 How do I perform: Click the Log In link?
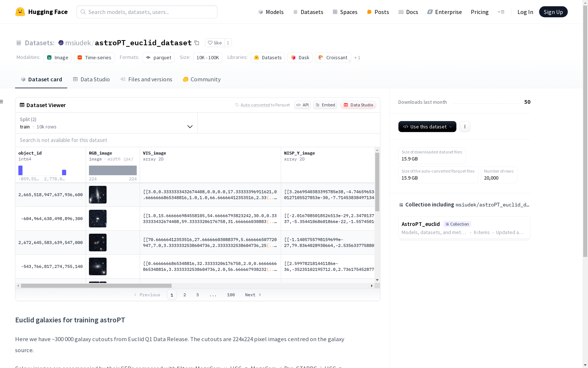pos(525,12)
